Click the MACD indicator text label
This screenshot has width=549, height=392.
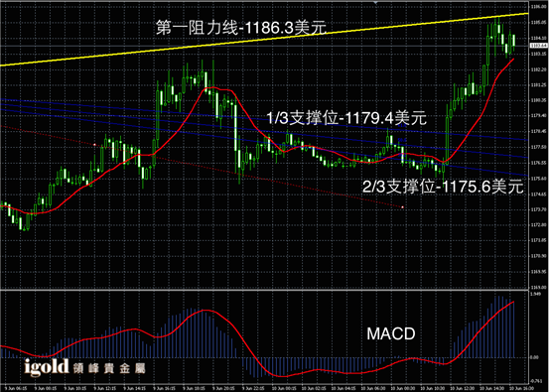(391, 333)
